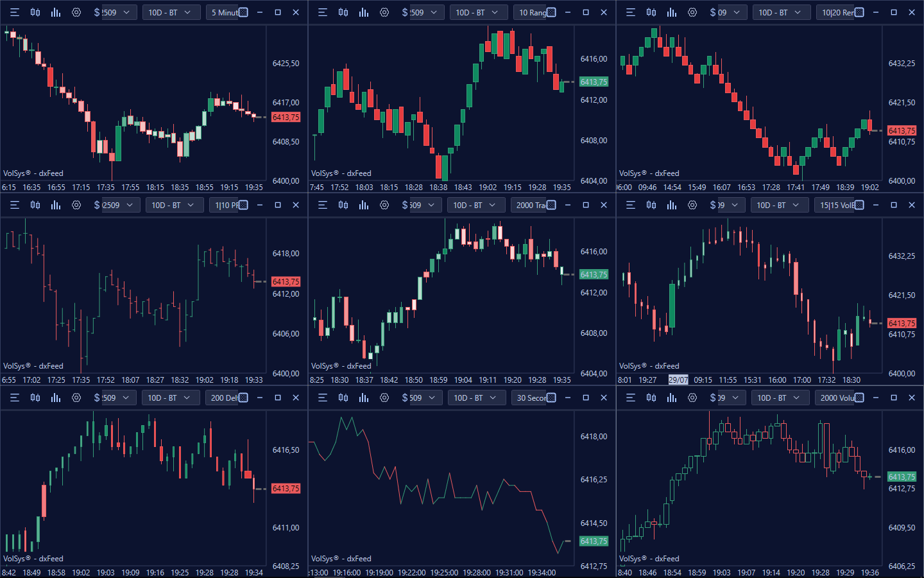Open settings gear in the 2000 Volume chart

pyautogui.click(x=692, y=398)
